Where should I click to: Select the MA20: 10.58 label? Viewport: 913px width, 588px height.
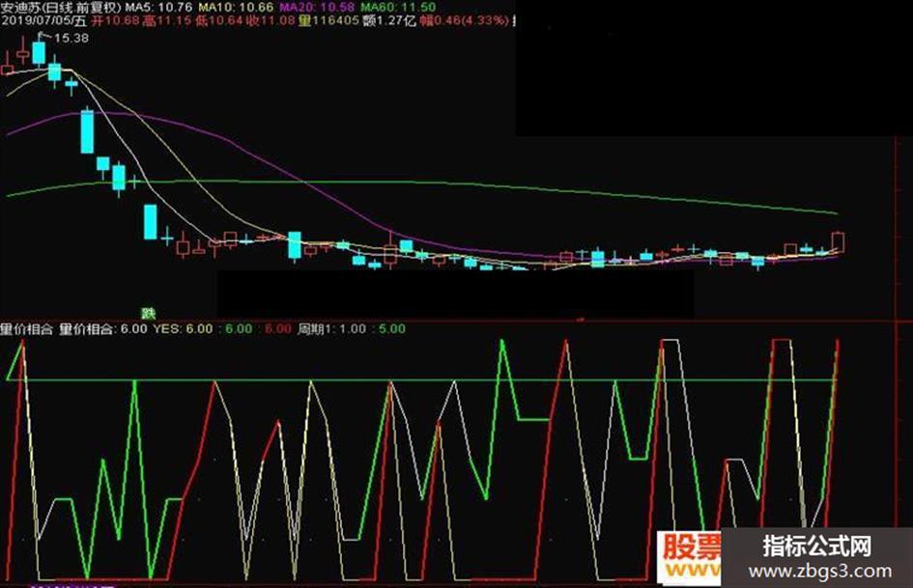tap(317, 8)
